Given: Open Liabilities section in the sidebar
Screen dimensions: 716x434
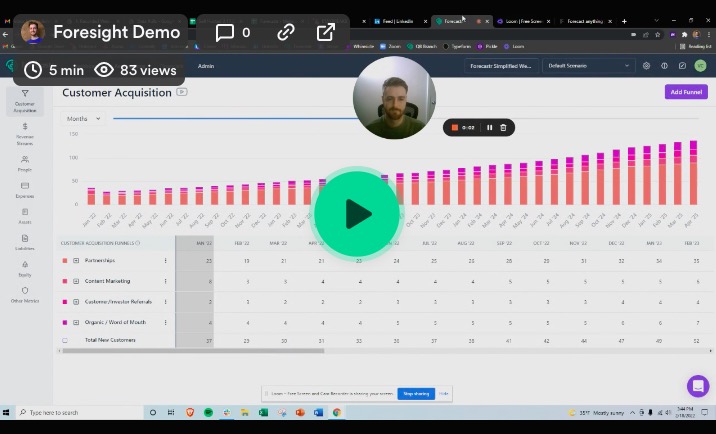Looking at the screenshot, I should 25,242.
